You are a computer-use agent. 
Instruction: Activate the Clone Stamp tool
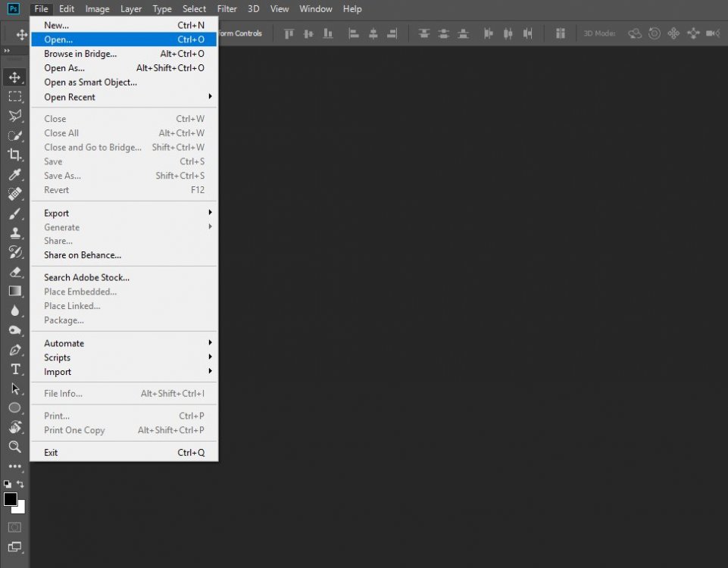coord(14,233)
